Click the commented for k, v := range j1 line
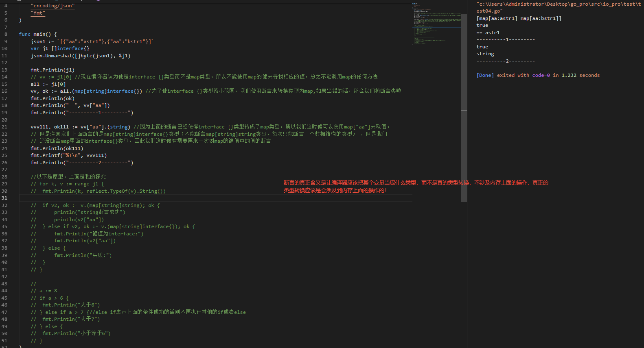The image size is (644, 348). 67,184
